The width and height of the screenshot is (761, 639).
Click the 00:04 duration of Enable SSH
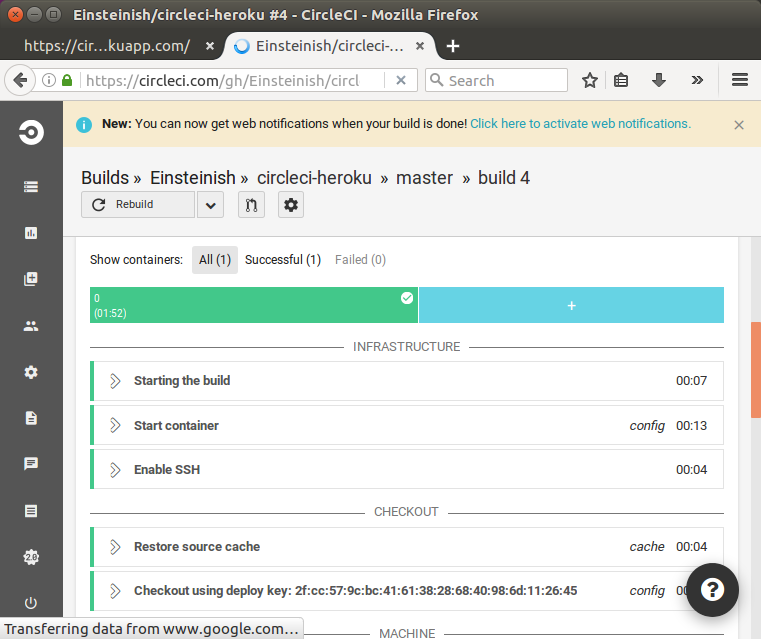click(692, 470)
